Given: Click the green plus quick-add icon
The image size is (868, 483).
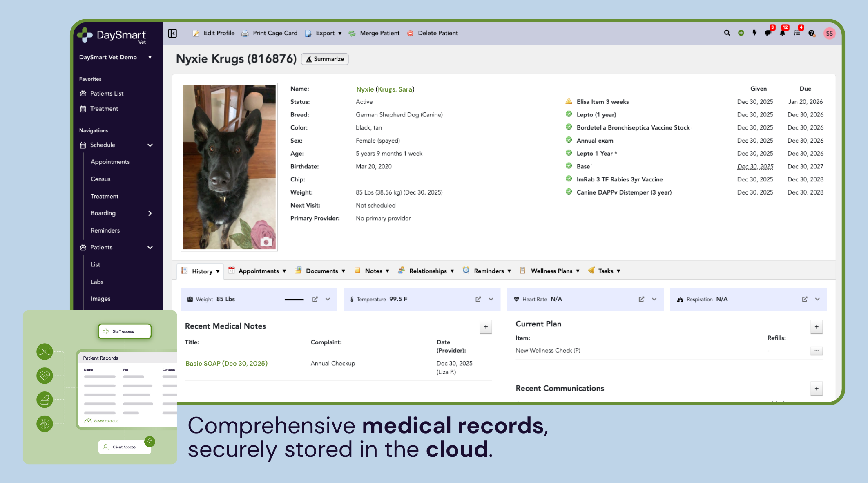Looking at the screenshot, I should 741,33.
